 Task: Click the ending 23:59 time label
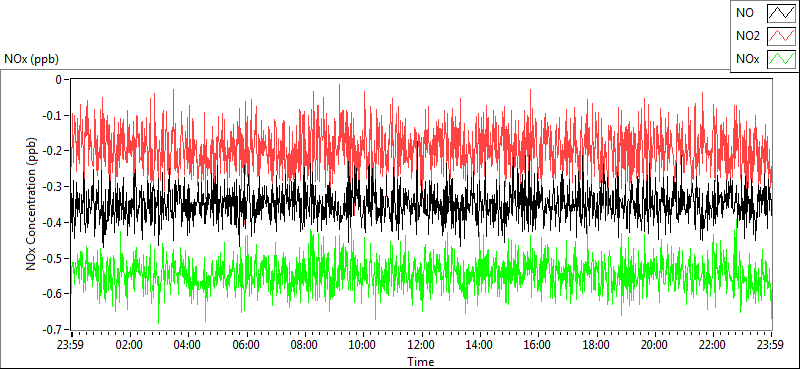pos(771,344)
